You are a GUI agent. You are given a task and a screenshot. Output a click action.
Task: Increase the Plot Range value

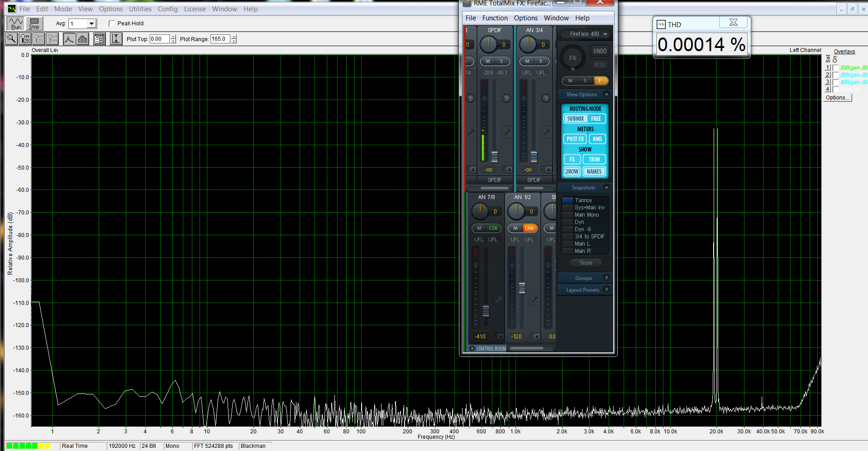click(x=234, y=37)
